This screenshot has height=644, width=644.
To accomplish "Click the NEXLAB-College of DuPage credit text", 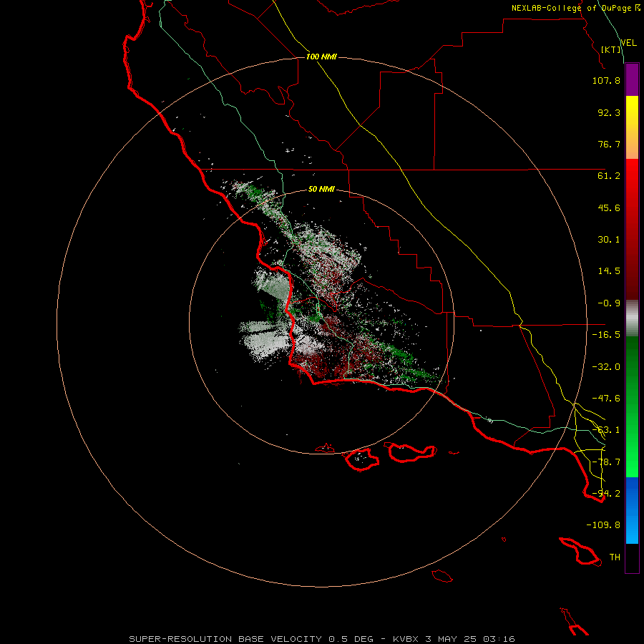I will pos(575,8).
